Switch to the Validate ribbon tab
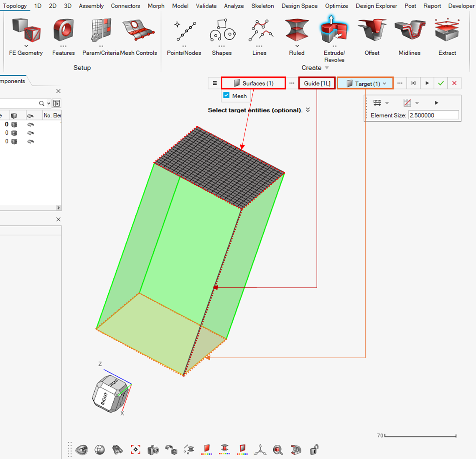476x459 pixels. [x=206, y=6]
